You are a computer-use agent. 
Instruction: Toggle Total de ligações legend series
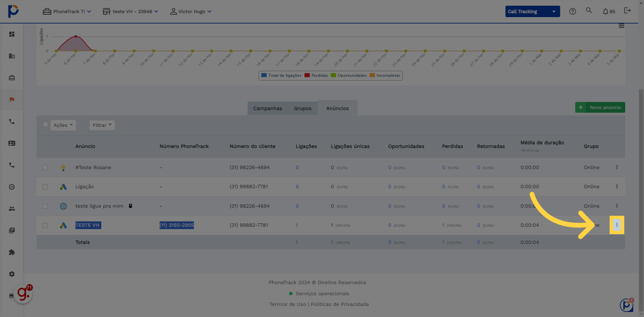coord(281,75)
